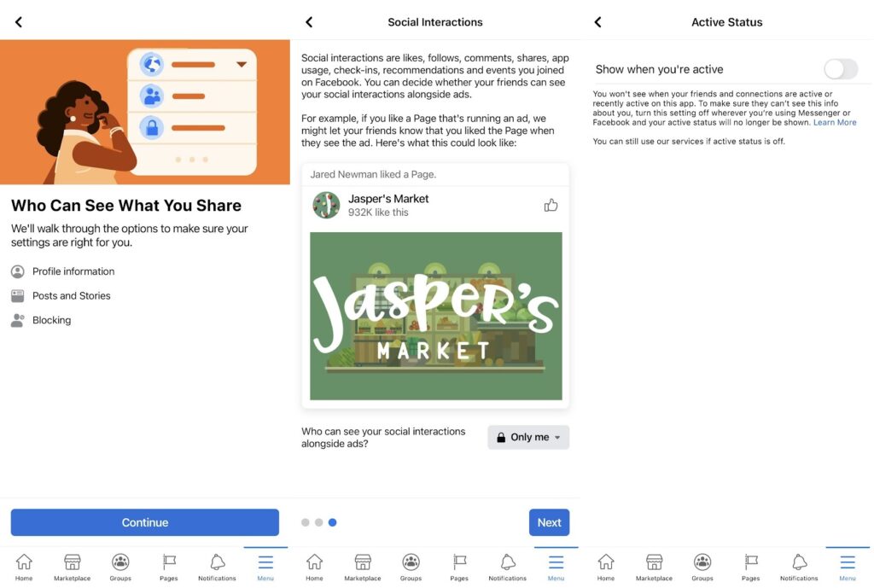Select the Menu tab in the left screen
Viewport: 874px width, 588px height.
coord(265,566)
